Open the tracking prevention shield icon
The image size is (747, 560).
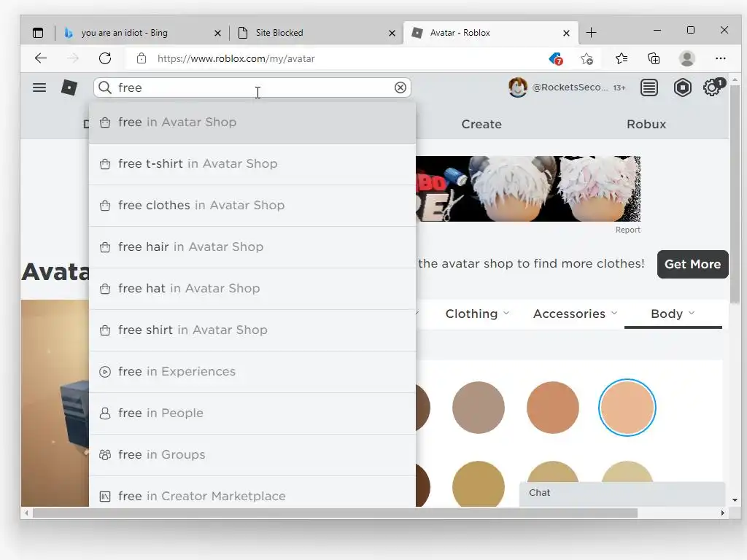[555, 58]
